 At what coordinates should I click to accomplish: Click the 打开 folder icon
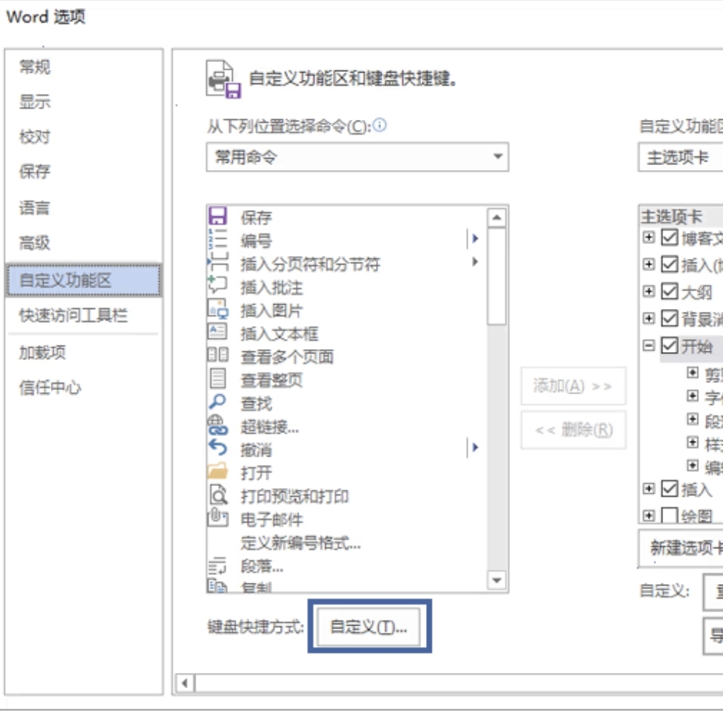pos(217,471)
